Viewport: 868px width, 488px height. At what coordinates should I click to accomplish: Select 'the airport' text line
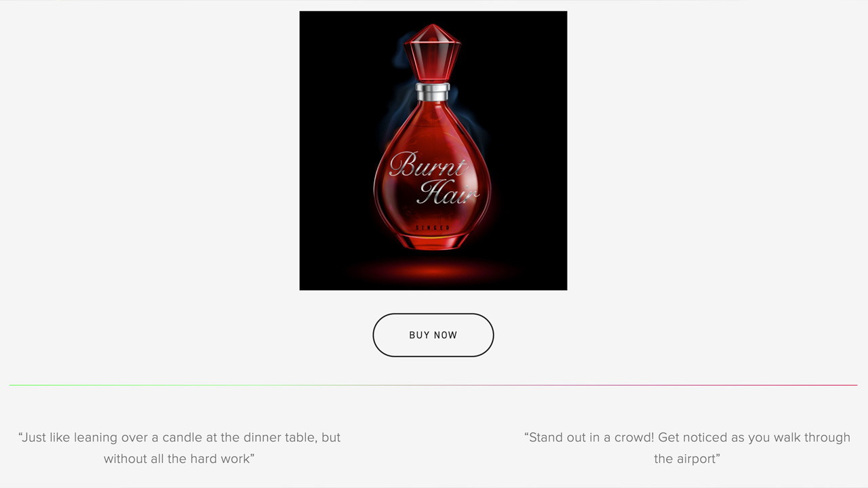(x=687, y=459)
